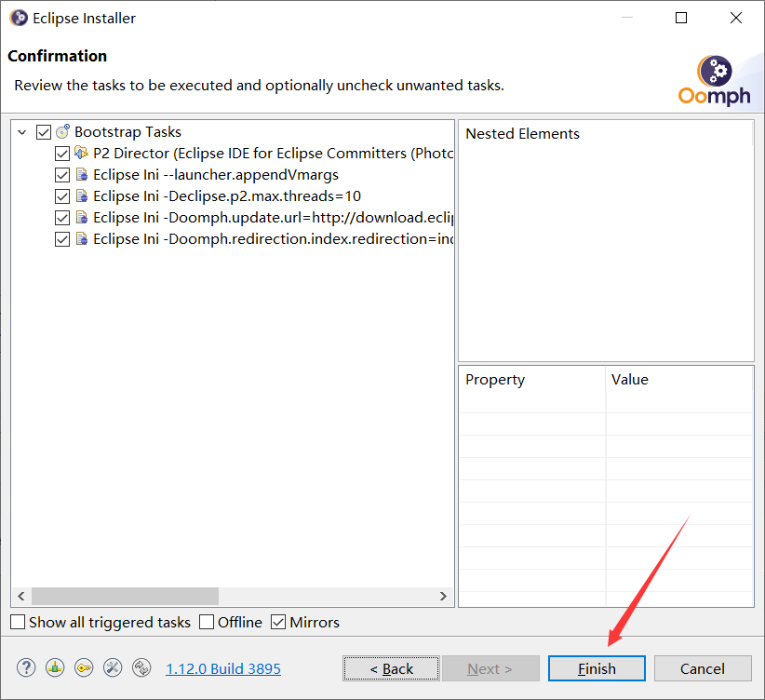Collapse the Bootstrap Tasks tree node

22,132
